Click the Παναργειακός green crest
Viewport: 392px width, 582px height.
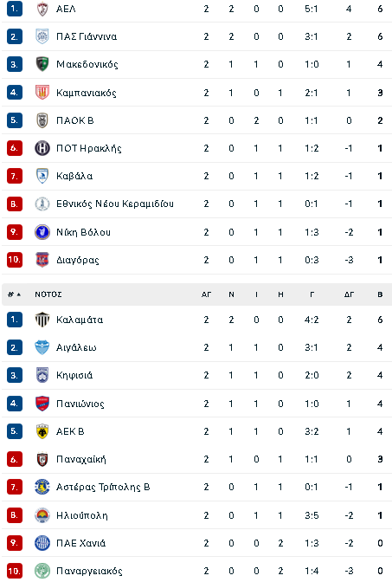point(42,571)
